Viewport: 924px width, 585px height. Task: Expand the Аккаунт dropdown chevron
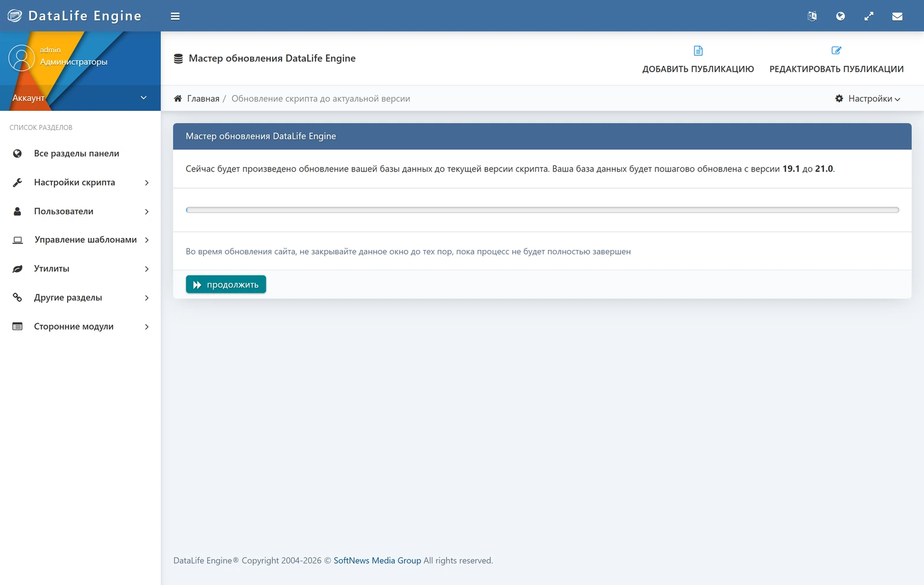(144, 98)
